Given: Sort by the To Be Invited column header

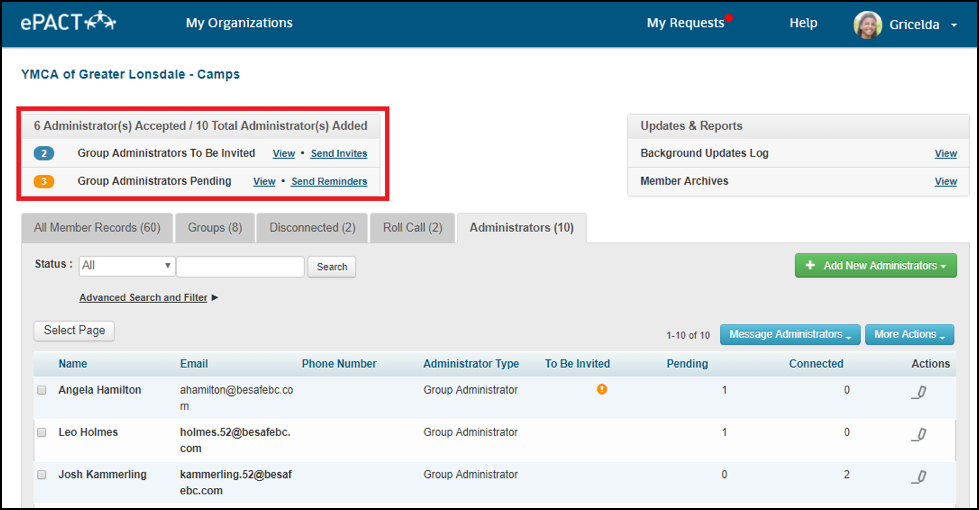Looking at the screenshot, I should 578,364.
